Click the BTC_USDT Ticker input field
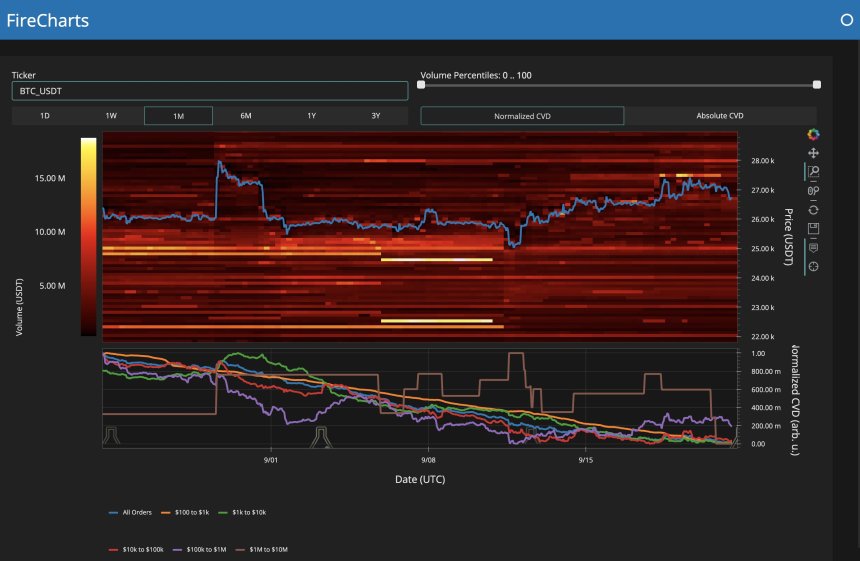This screenshot has height=561, width=860. point(210,91)
